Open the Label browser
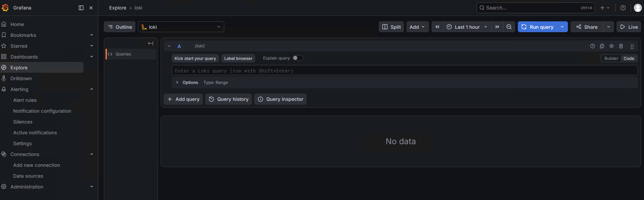The width and height of the screenshot is (644, 200). coord(238,58)
